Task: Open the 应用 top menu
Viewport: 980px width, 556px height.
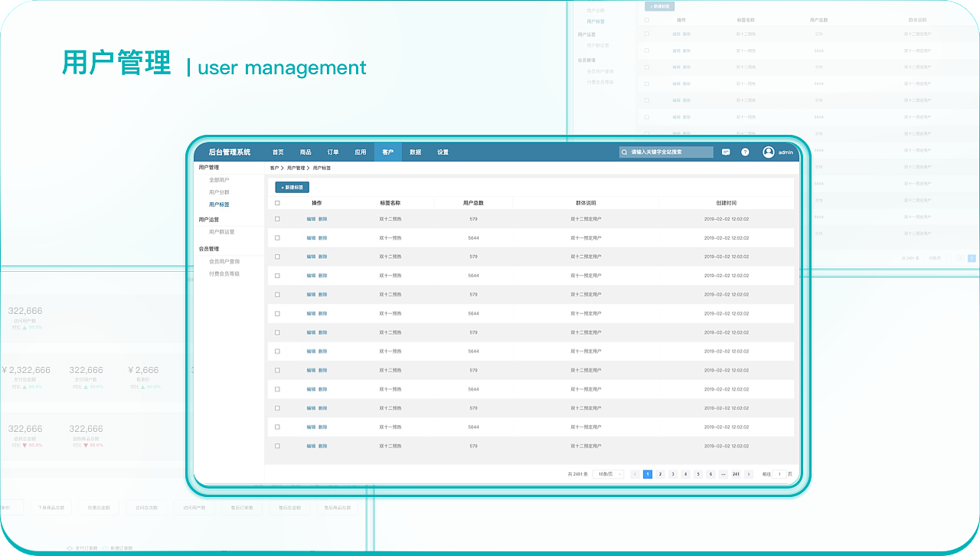Action: (x=361, y=152)
